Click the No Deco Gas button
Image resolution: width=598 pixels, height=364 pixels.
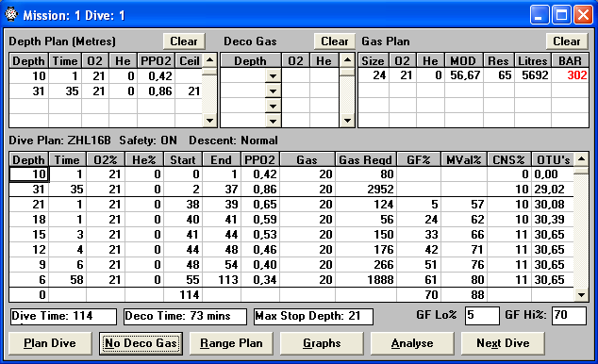141,343
